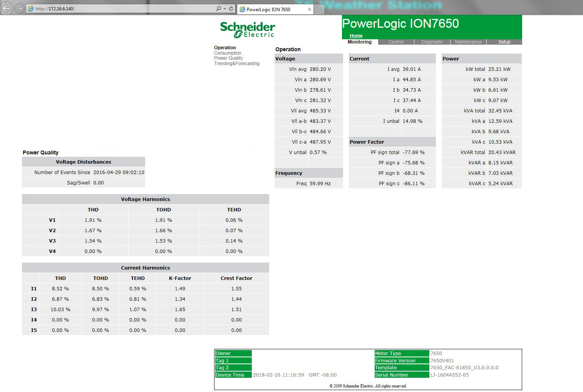583x392 pixels.
Task: Click the Voltage Harmonics table header
Action: [146, 199]
